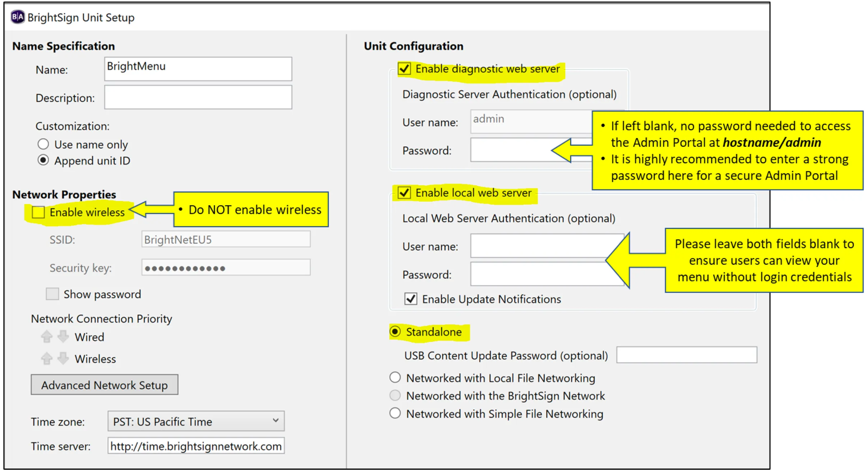Click the diagnostic server User name field

coord(532,121)
